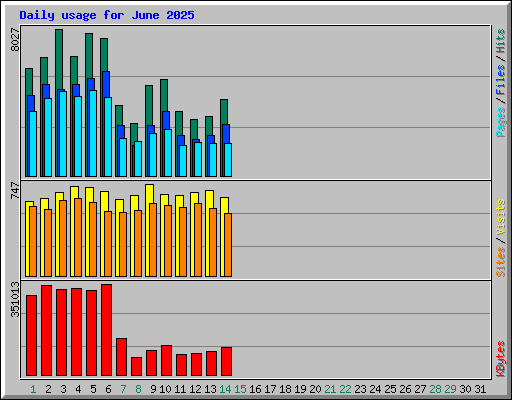The width and height of the screenshot is (512, 400).
Task: Click the red KBytes bar for day 6
Action: [x=106, y=330]
